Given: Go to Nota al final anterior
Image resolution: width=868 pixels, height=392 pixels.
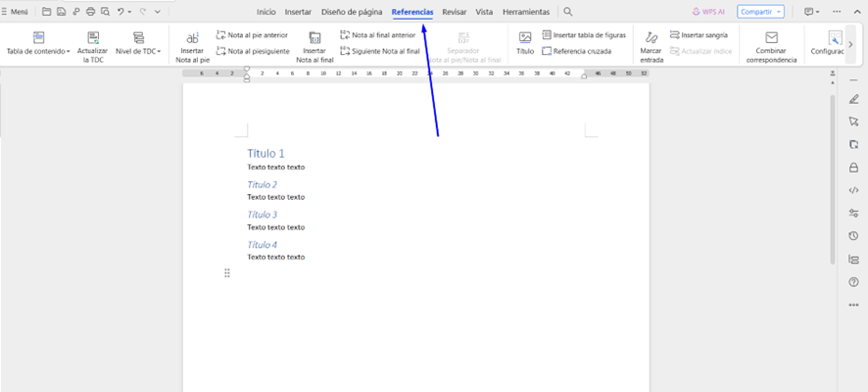Looking at the screenshot, I should click(377, 35).
